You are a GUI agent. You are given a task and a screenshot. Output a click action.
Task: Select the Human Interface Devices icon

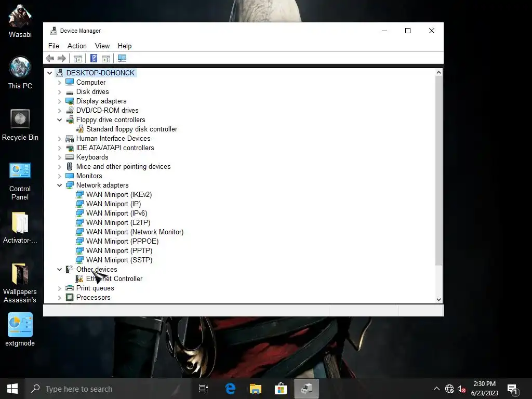tap(70, 138)
